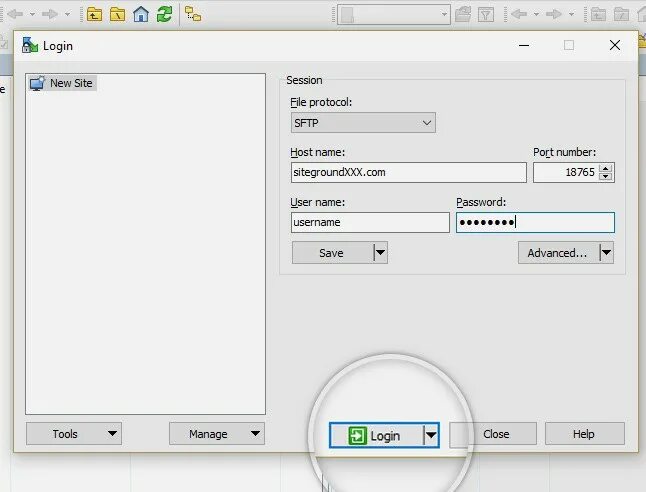Minimize the Login dialog
The height and width of the screenshot is (492, 646).
524,45
